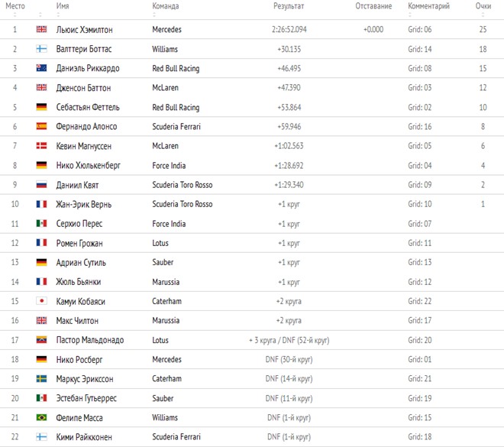
Task: Open team Scuderia Toro Rosso for Квят
Action: pos(183,185)
